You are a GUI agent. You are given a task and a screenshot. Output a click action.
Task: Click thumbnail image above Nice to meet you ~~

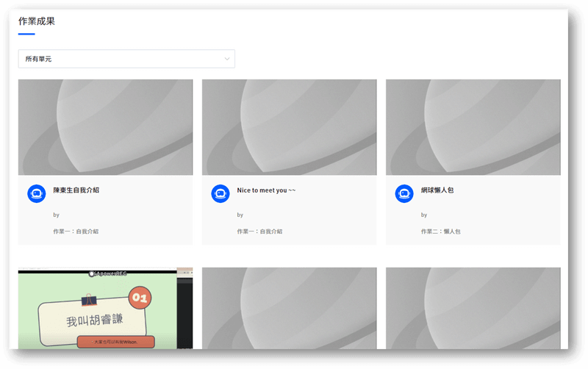coord(289,127)
